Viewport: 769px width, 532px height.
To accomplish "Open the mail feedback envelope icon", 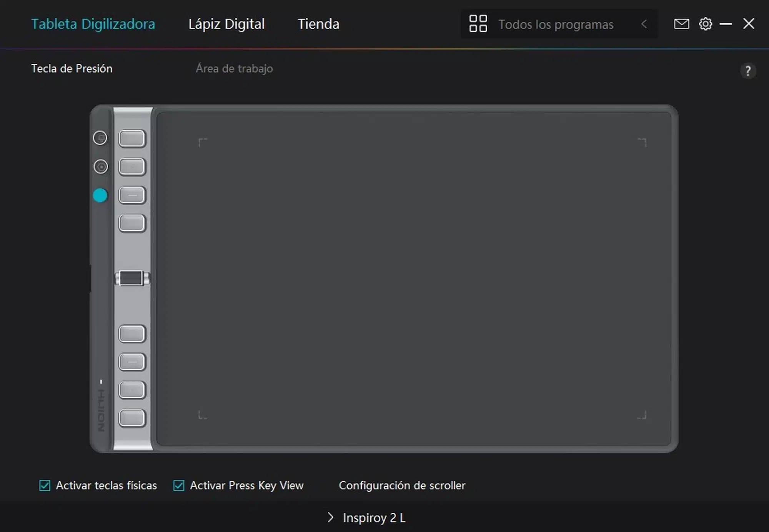I will coord(681,24).
